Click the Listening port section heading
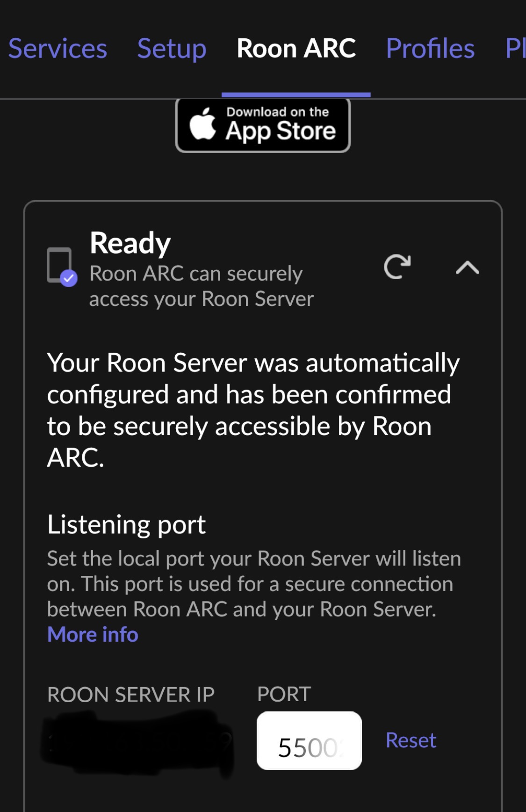 click(x=127, y=525)
